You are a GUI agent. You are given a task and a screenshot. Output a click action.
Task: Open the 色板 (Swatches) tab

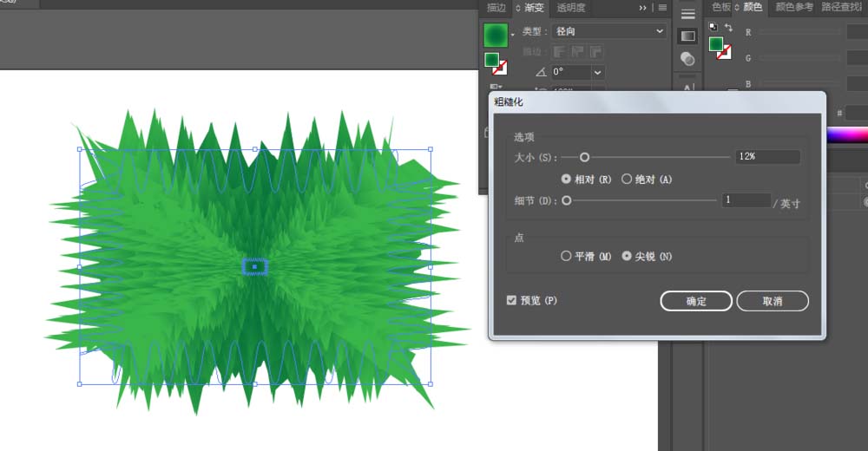720,7
